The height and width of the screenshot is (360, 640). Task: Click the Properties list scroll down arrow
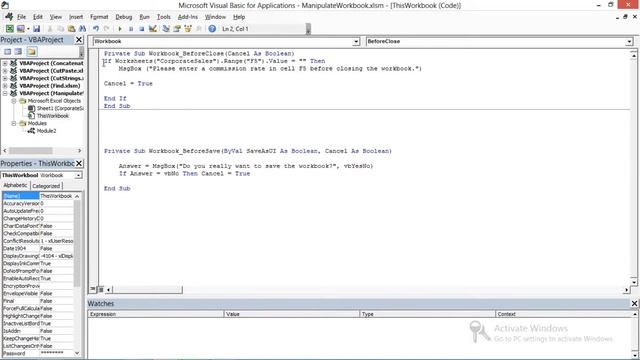77,353
